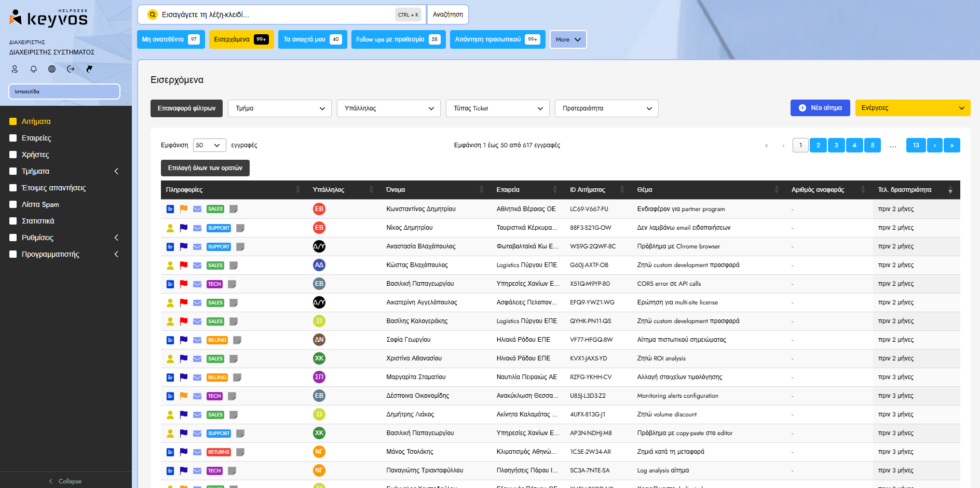Expand the Τμήματα sidebar submenu
This screenshot has height=488, width=980.
[x=116, y=171]
